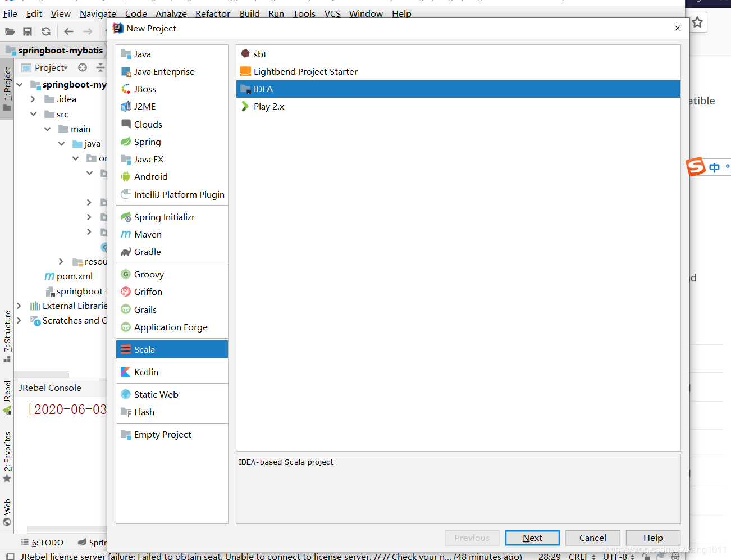Viewport: 731px width, 560px height.
Task: Choose the sbt hexagon icon
Action: 245,54
